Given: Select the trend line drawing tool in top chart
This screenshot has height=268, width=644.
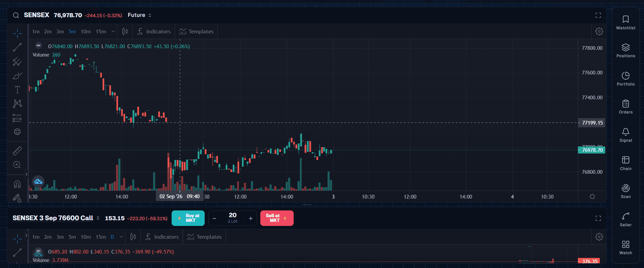Looking at the screenshot, I should 17,47.
